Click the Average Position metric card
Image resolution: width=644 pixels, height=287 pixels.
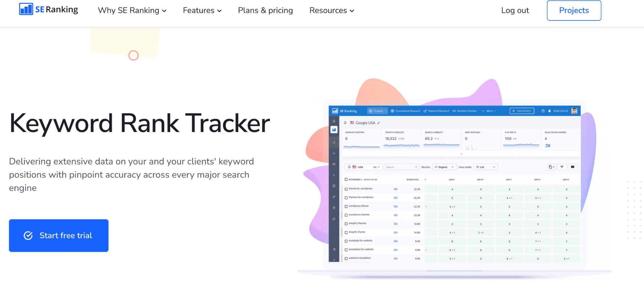(362, 140)
